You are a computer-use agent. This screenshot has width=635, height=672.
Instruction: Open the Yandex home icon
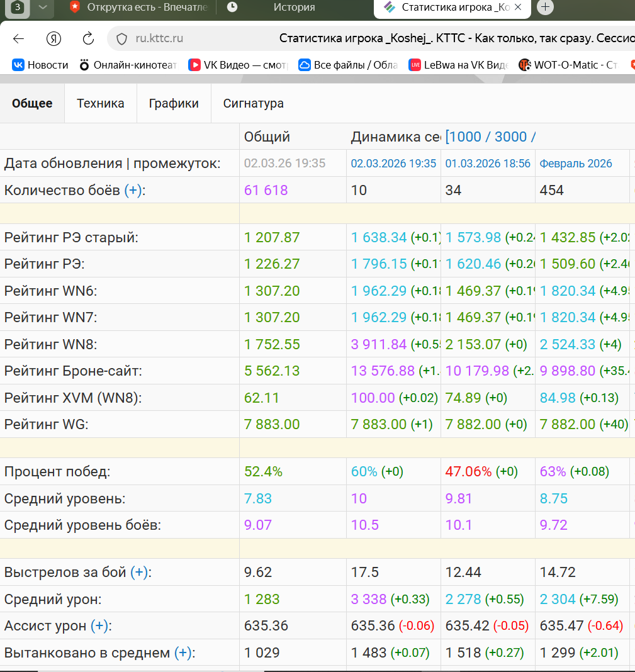(53, 38)
